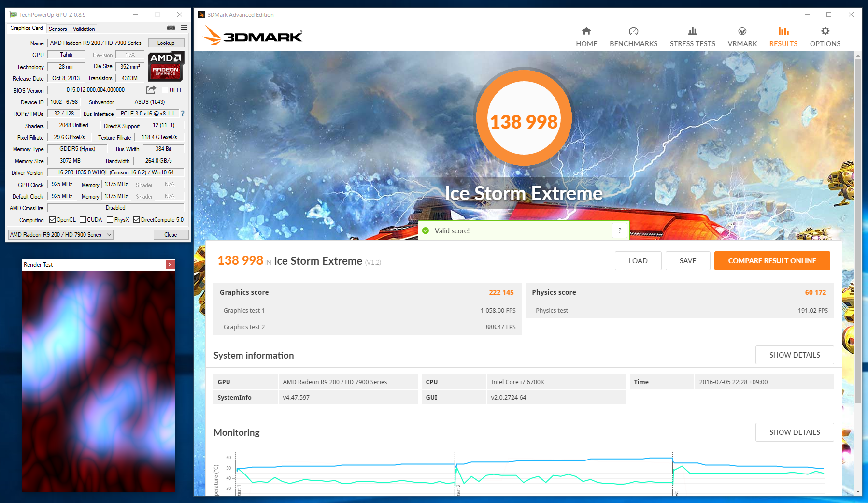Click the Bandwidth 264.0 GB/s field
The height and width of the screenshot is (503, 868).
(158, 161)
